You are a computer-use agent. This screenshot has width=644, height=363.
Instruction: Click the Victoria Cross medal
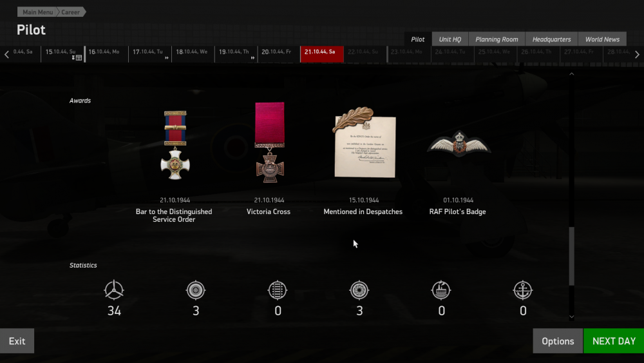pyautogui.click(x=269, y=142)
